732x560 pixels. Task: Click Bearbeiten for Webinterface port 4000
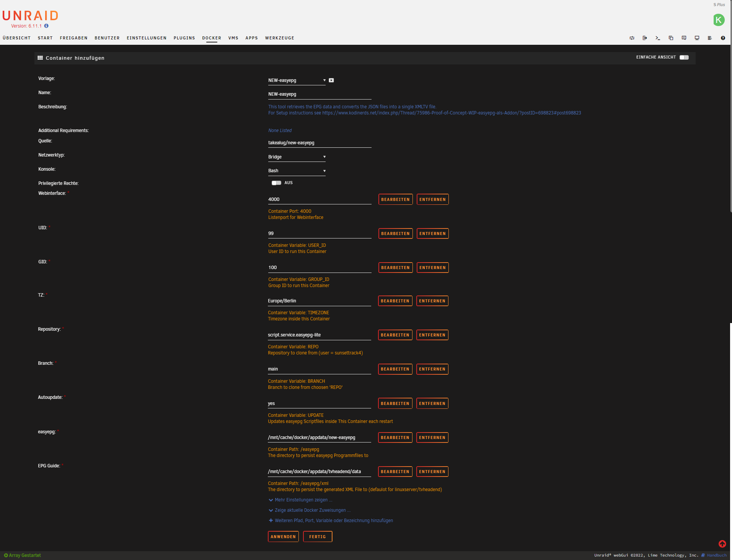coord(395,199)
